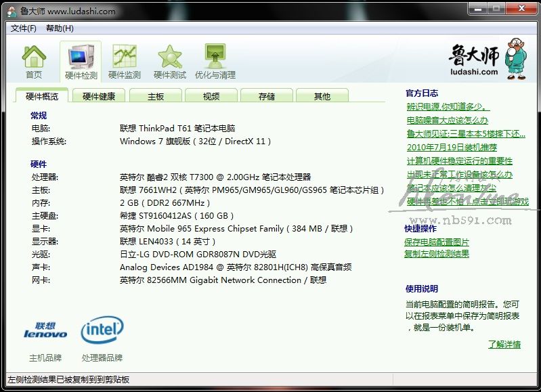Open the 文件(F) menu

pos(24,28)
